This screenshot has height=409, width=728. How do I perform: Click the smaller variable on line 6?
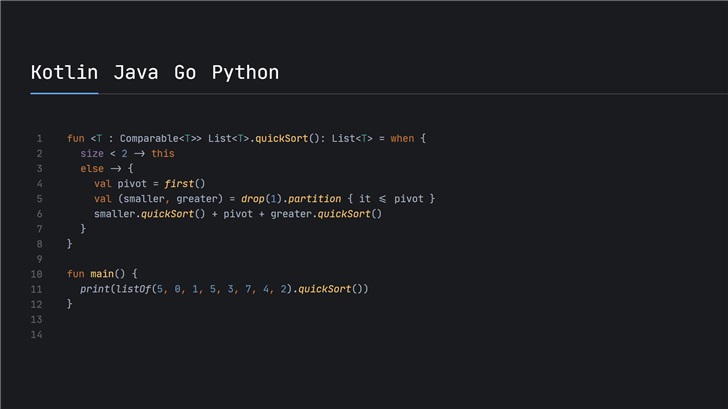coord(117,214)
